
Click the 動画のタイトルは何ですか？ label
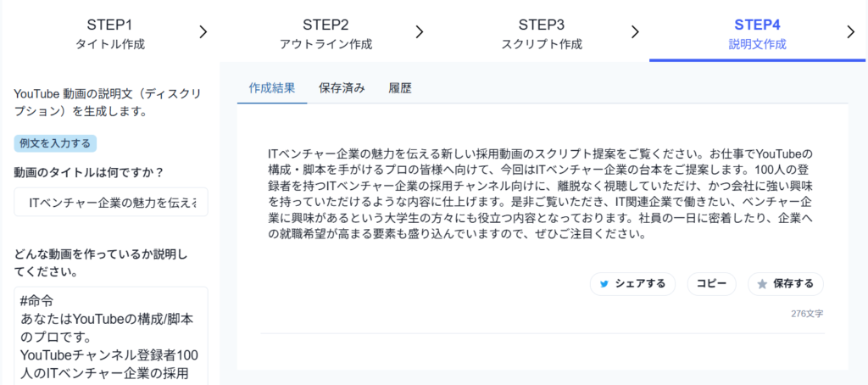(x=88, y=172)
